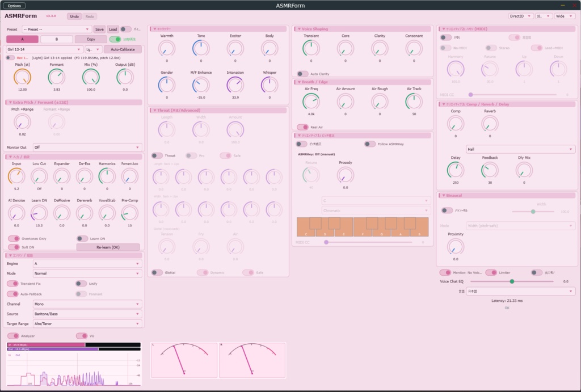Viewport: 581px width, 392px height.
Task: Switch to the B slot tab
Action: (x=56, y=39)
